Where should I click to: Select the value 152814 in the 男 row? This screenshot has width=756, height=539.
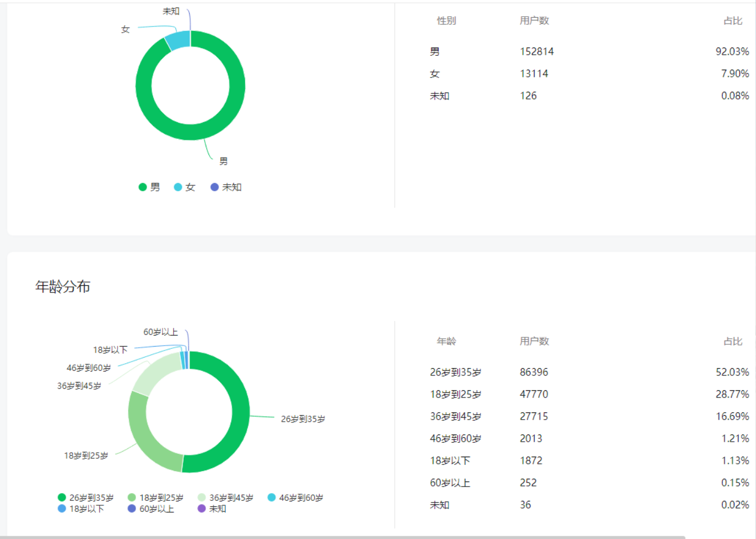536,51
